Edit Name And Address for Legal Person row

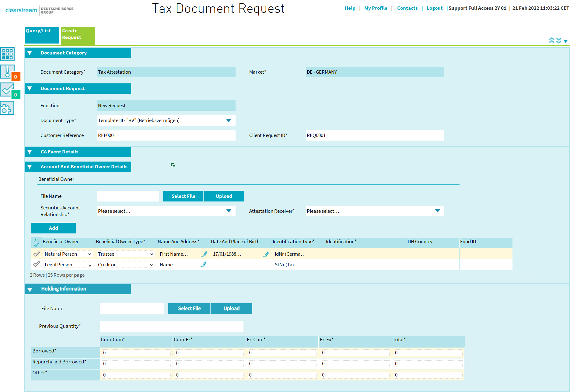[204, 264]
